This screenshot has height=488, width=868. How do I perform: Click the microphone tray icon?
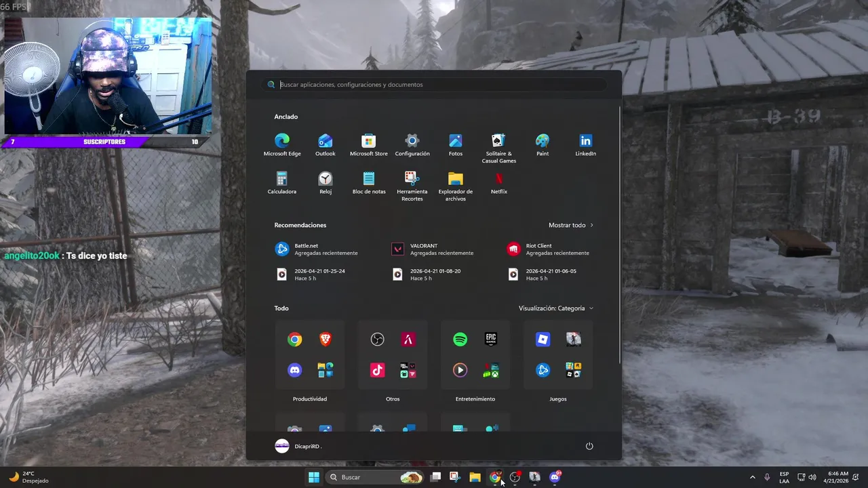tap(767, 477)
